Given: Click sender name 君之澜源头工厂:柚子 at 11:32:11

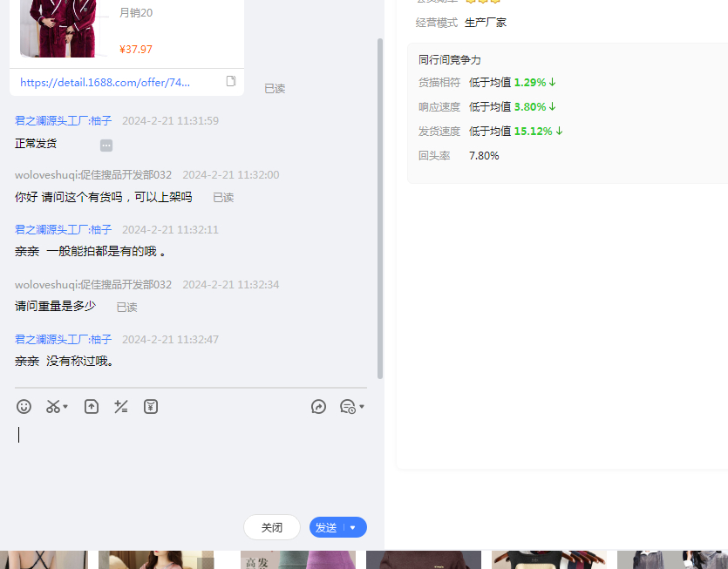Looking at the screenshot, I should click(x=63, y=230).
